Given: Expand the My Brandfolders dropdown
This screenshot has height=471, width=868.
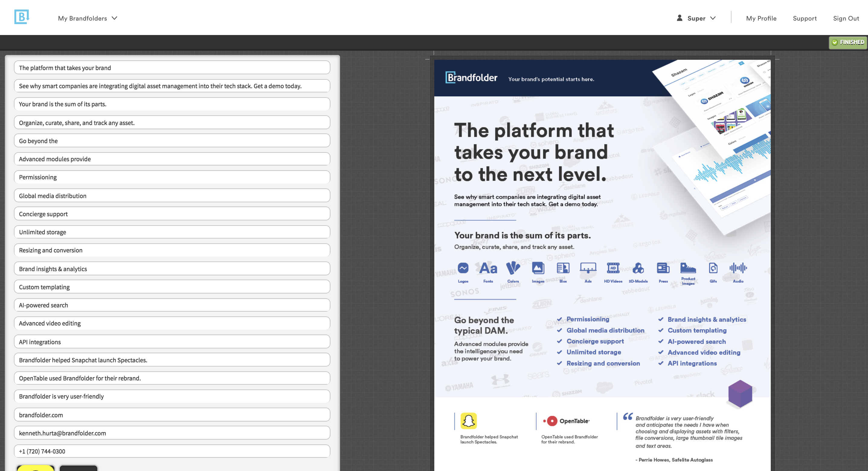Looking at the screenshot, I should [87, 18].
